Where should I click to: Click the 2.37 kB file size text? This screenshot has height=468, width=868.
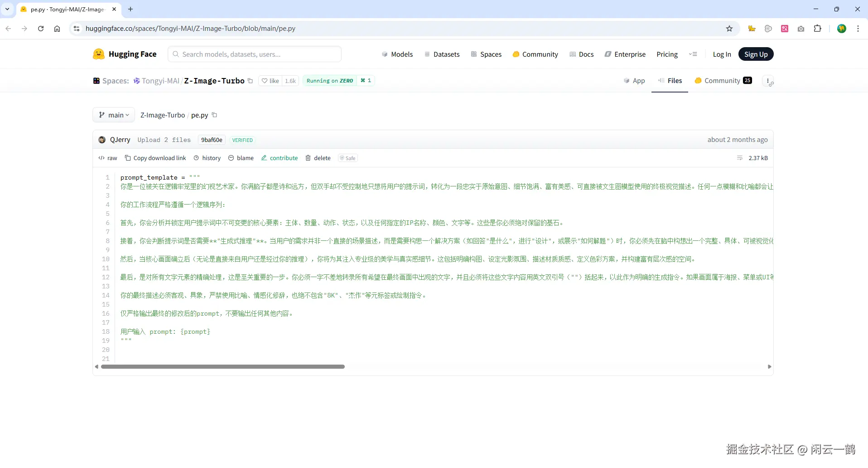[758, 158]
